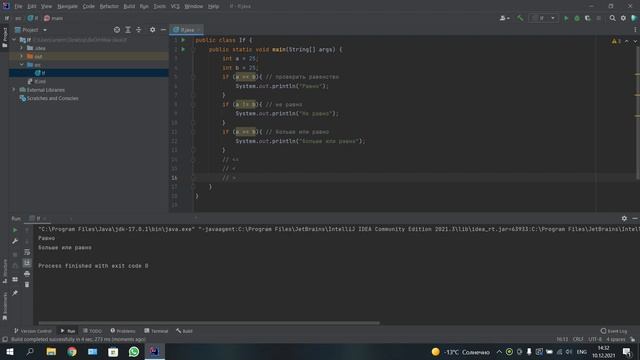Screen dimensions: 640x360
Task: Open Search Everywhere magnifier in IDE toolbar
Action: (612, 18)
